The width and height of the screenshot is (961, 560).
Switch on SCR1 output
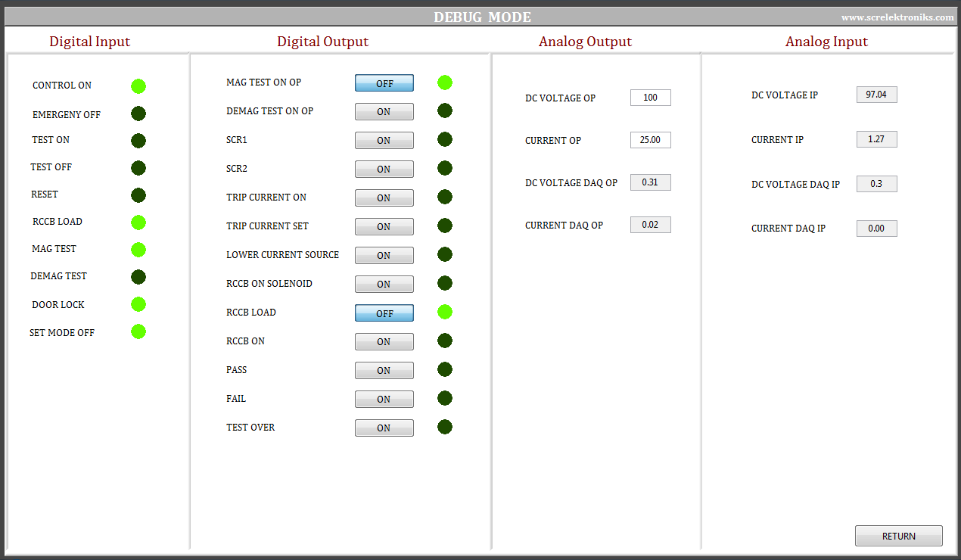point(384,141)
